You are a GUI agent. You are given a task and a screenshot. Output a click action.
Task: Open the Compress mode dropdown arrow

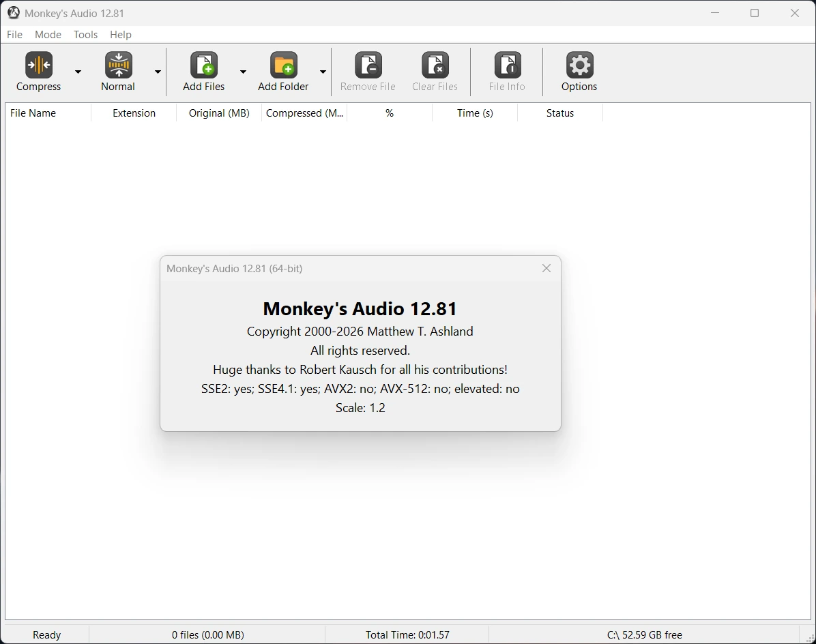[x=78, y=72]
